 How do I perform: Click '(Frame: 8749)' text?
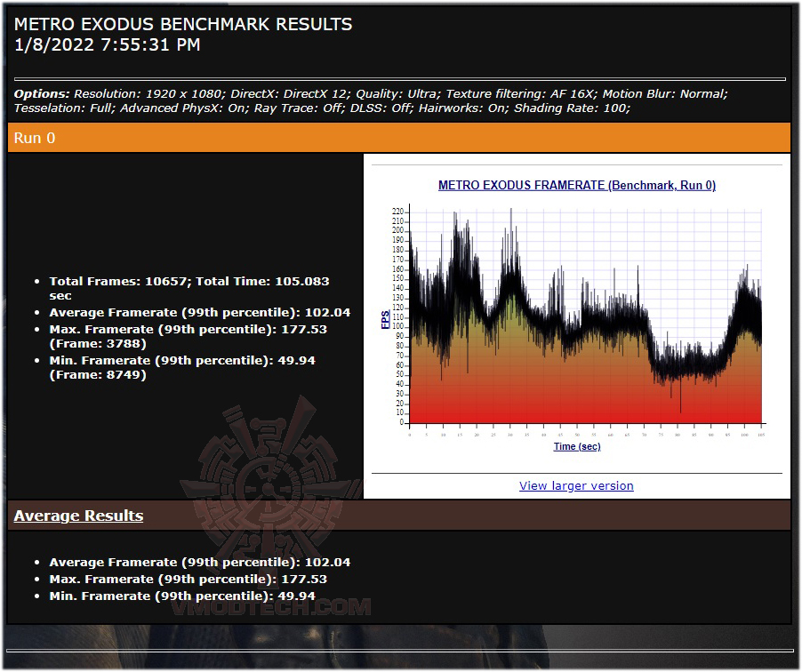pyautogui.click(x=98, y=375)
